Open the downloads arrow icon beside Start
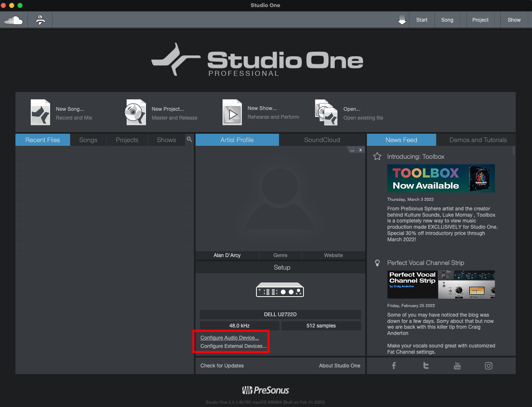This screenshot has width=532, height=407. coord(402,20)
